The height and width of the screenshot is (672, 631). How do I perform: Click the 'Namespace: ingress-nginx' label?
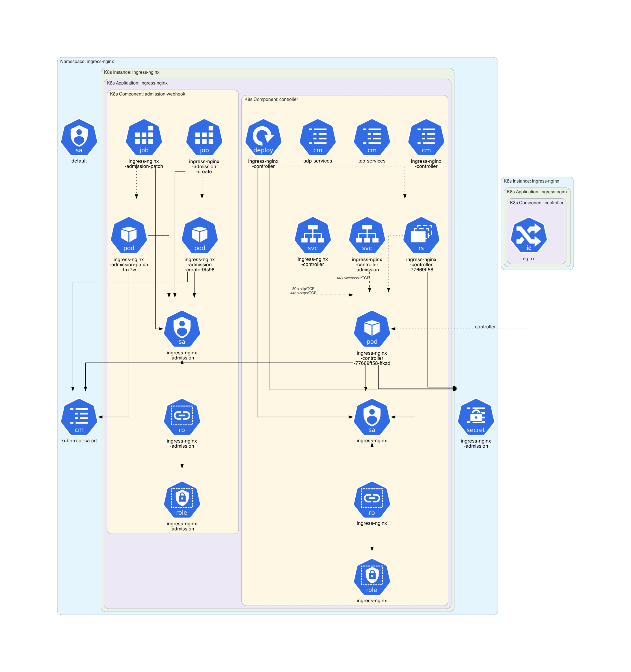[87, 62]
